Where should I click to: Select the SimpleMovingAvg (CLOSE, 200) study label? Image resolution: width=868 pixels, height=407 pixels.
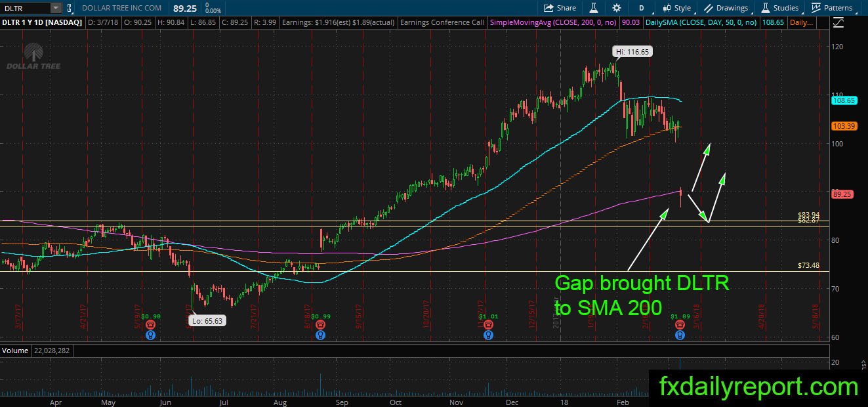(x=552, y=22)
